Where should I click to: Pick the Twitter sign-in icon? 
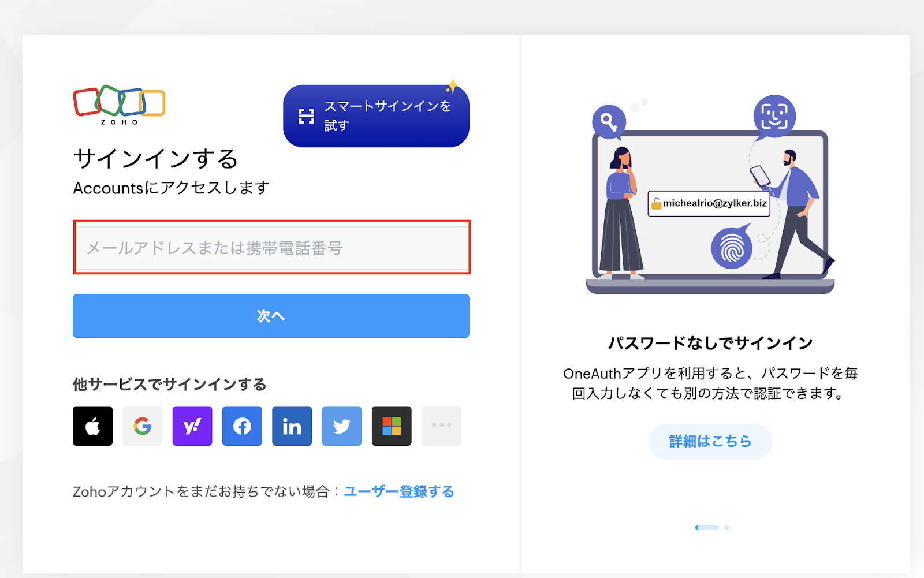pyautogui.click(x=342, y=426)
